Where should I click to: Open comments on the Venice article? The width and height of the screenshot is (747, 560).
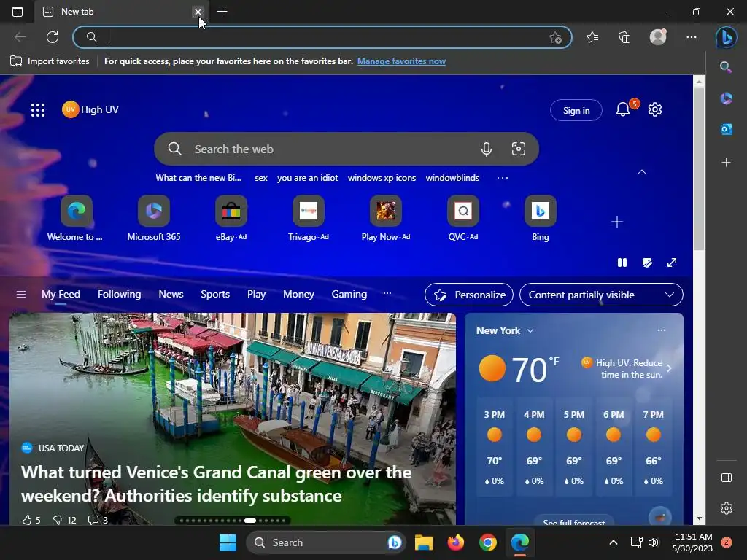click(98, 520)
